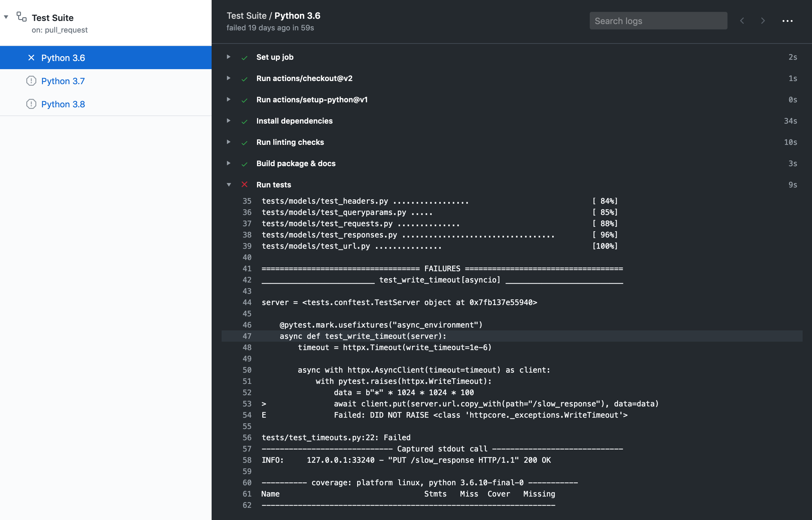Screen dimensions: 812x520
Task: Expand the Run linting checks step
Action: click(229, 142)
